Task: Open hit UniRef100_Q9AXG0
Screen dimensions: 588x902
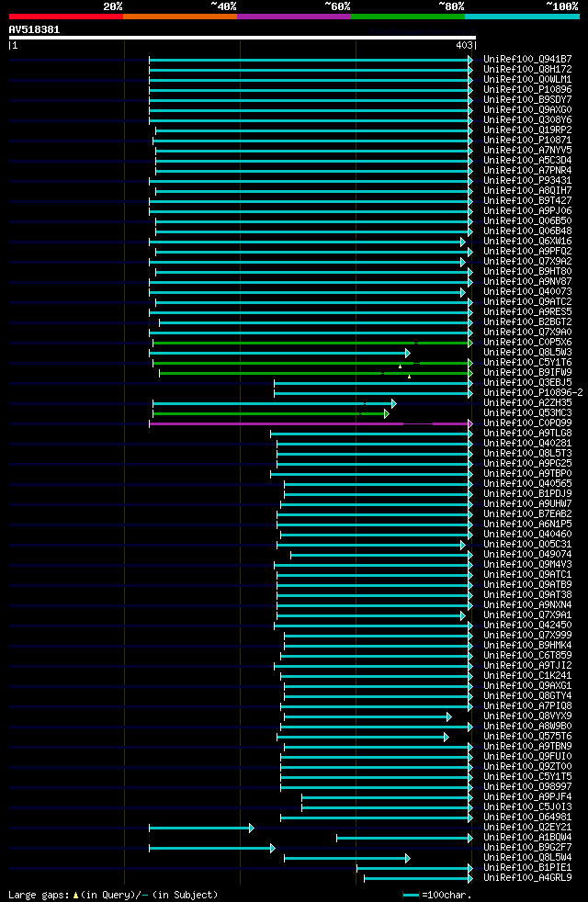Action: [x=527, y=110]
